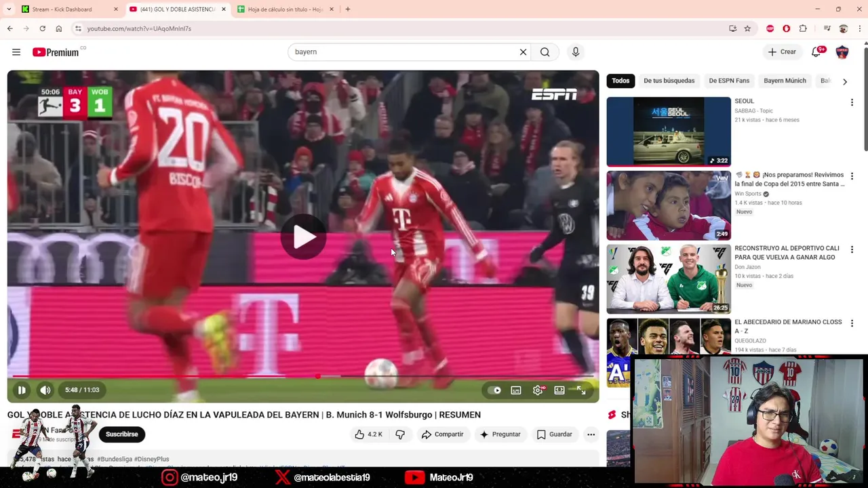Subscribe with the Suscribirse button
Viewport: 868px width, 488px height.
[x=122, y=434]
